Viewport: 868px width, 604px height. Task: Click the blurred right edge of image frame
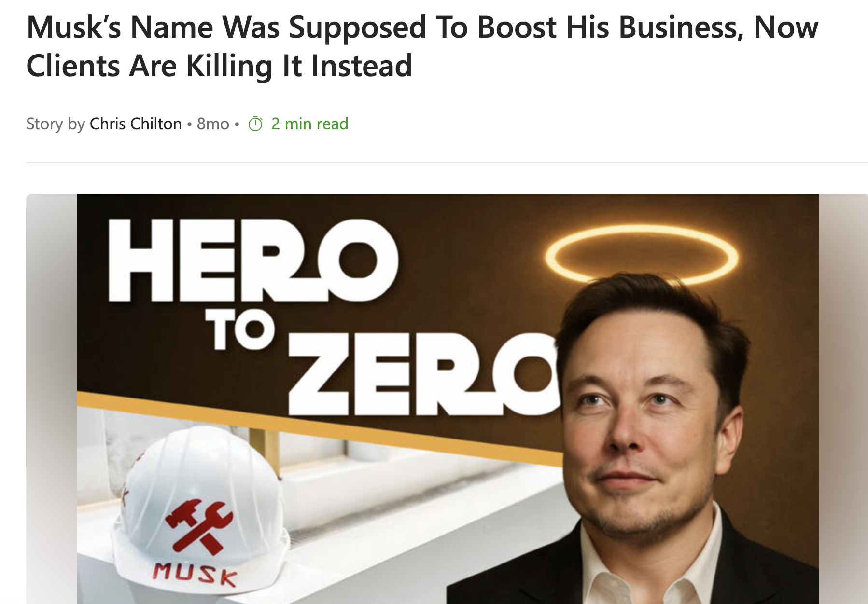click(843, 398)
